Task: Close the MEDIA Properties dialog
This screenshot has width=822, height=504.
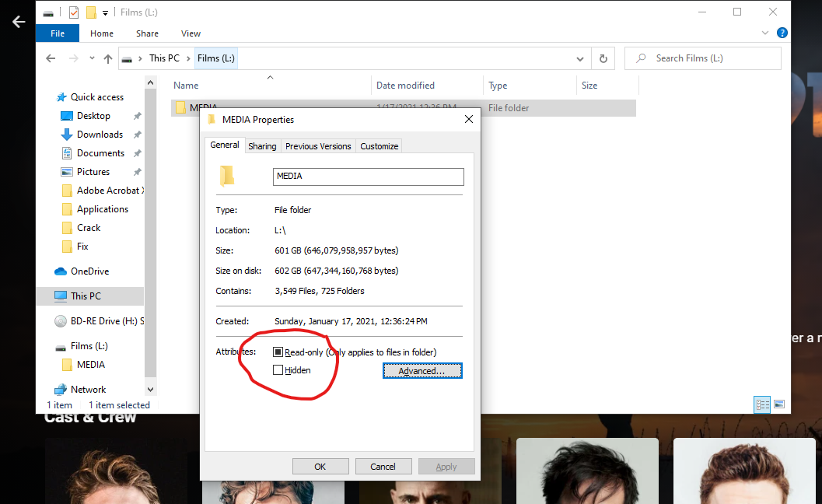Action: coord(469,119)
